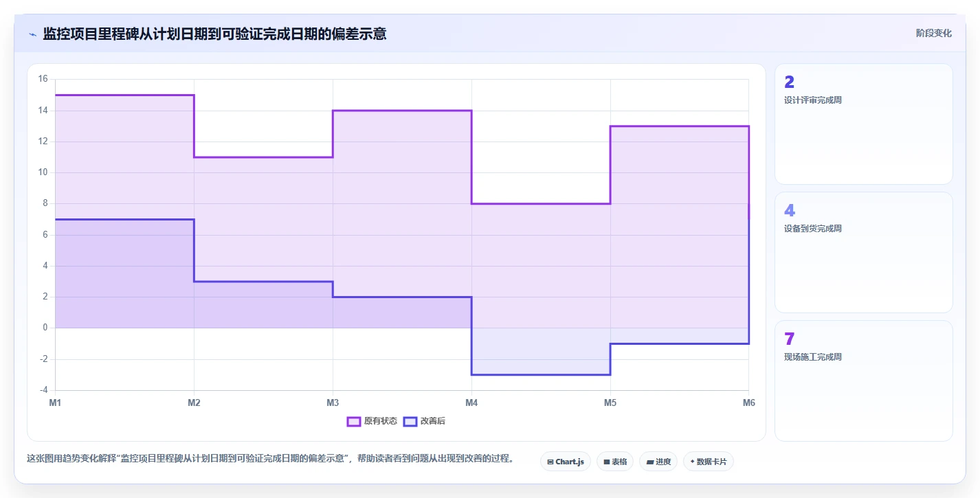Select the 进度 tag
Image resolution: width=980 pixels, height=498 pixels.
pos(658,462)
